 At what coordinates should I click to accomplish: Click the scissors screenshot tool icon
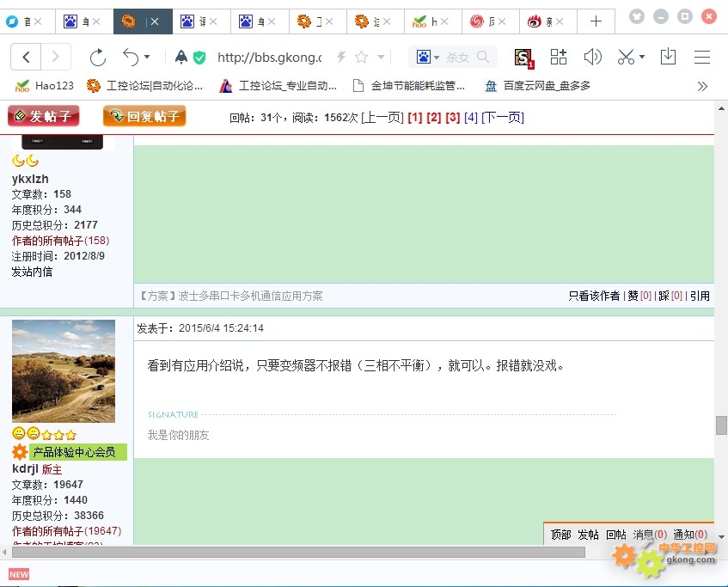coord(626,57)
